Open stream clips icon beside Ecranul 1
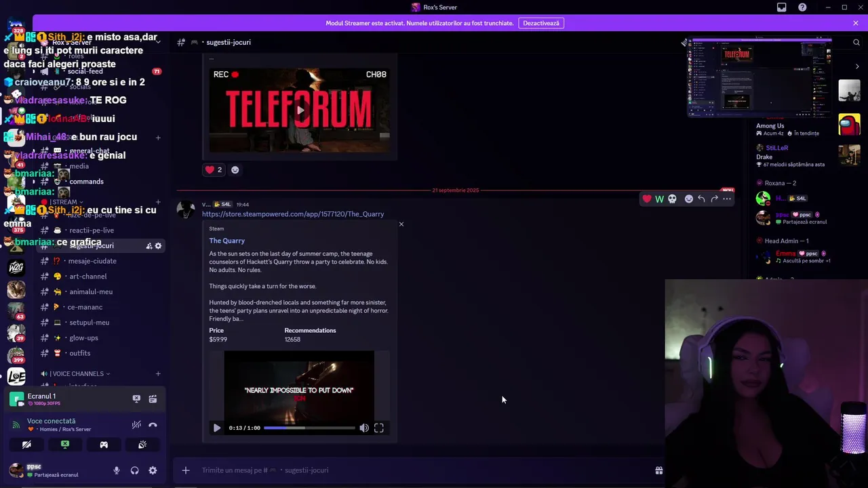 point(153,399)
